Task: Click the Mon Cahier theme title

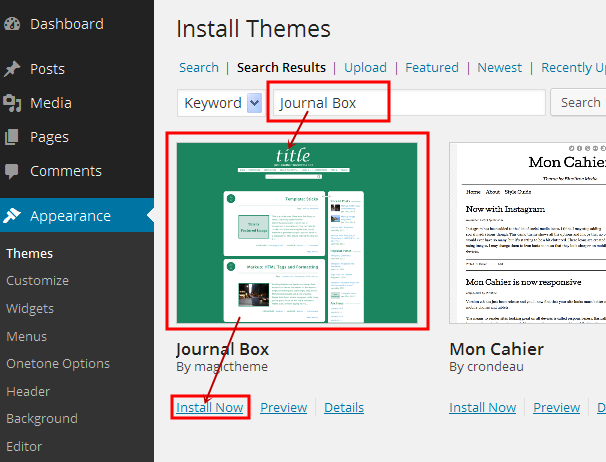Action: tap(497, 349)
